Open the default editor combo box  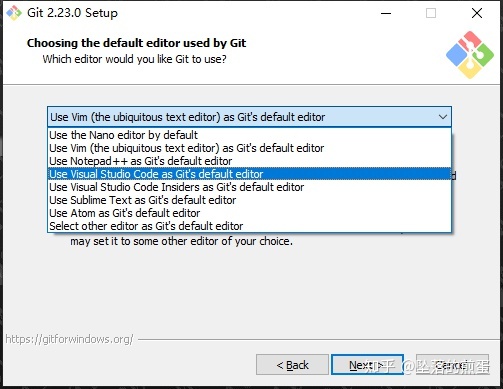point(249,117)
